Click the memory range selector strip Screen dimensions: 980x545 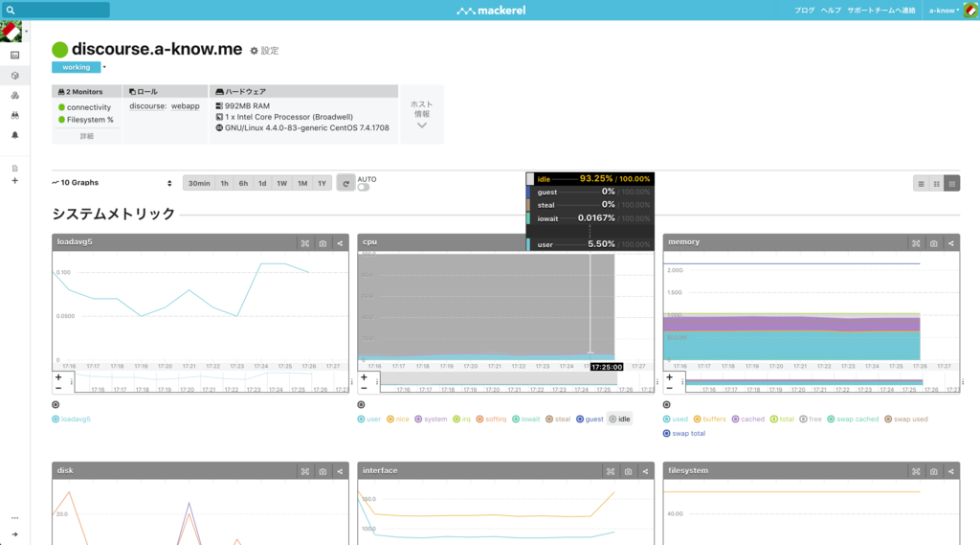pos(822,382)
